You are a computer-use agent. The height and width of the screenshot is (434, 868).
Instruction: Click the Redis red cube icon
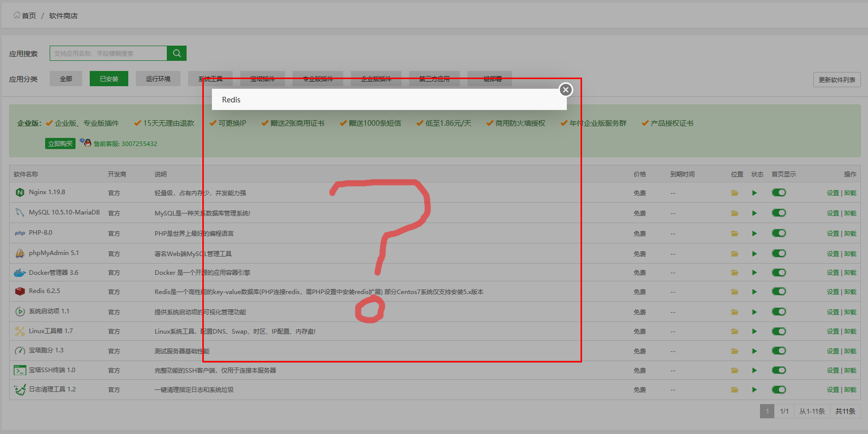click(x=20, y=291)
